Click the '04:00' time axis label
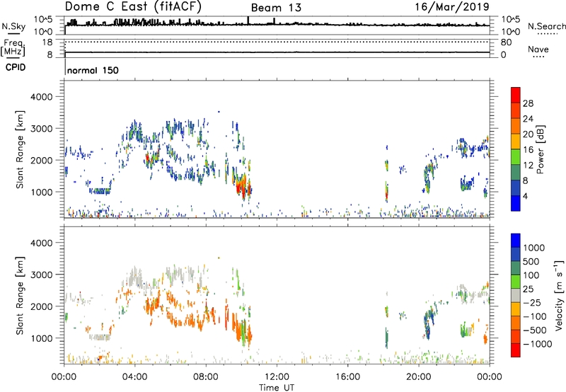 click(x=134, y=377)
